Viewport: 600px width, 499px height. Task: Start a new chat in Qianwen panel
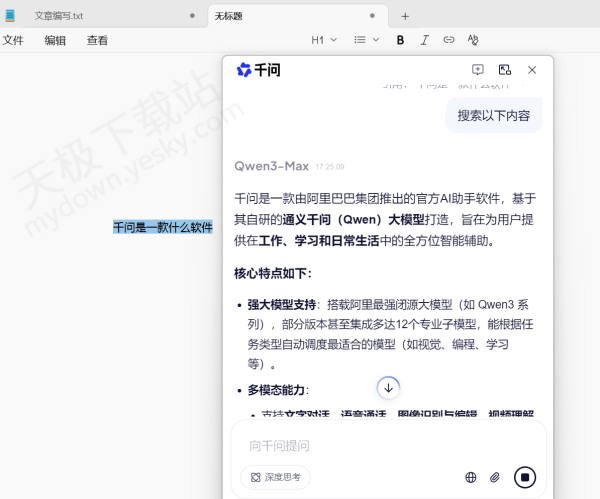click(478, 70)
